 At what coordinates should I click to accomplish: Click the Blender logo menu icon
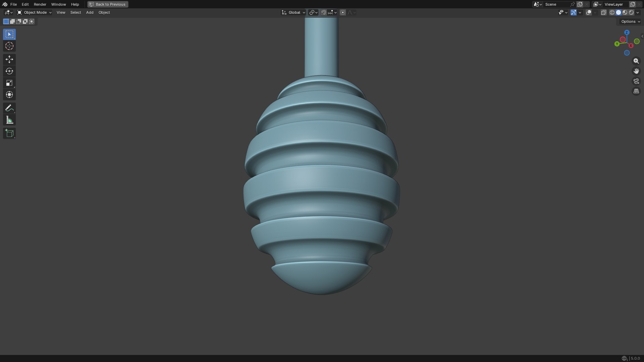pos(5,4)
